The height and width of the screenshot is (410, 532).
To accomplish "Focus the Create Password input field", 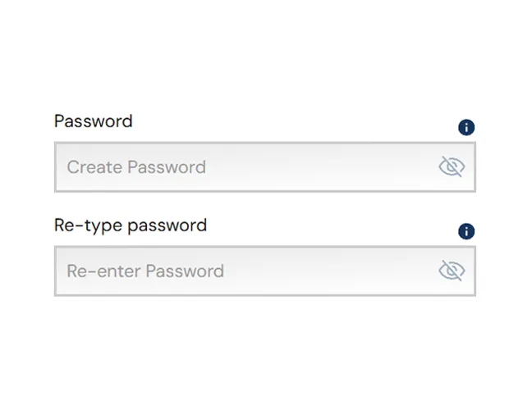I will pos(265,167).
